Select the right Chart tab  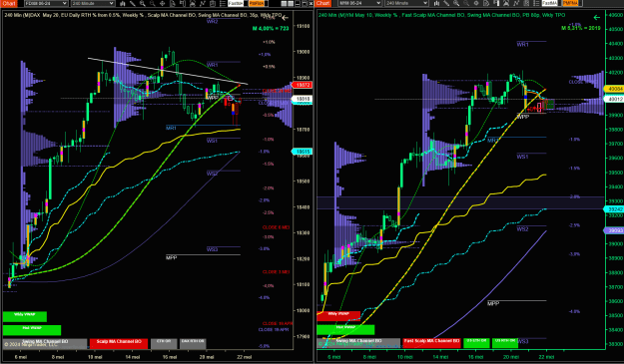click(323, 3)
